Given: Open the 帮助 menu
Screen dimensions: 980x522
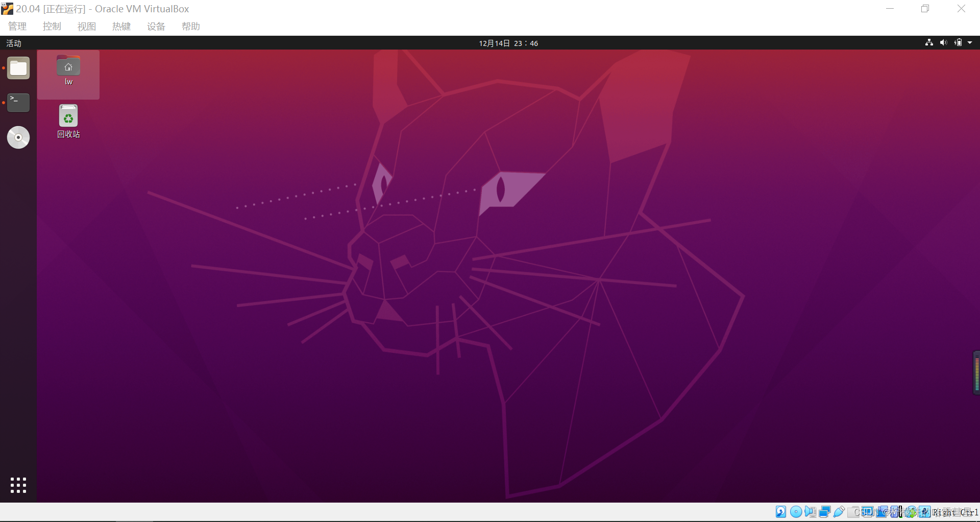Looking at the screenshot, I should [x=191, y=27].
